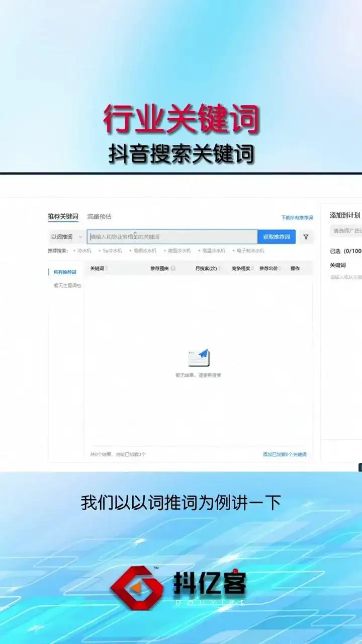This screenshot has width=362, height=644.
Task: Open the filter funnel icon
Action: point(306,236)
